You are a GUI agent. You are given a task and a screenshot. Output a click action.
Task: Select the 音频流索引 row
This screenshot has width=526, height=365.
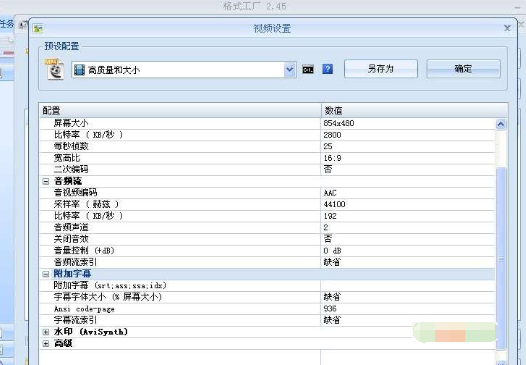[267, 262]
